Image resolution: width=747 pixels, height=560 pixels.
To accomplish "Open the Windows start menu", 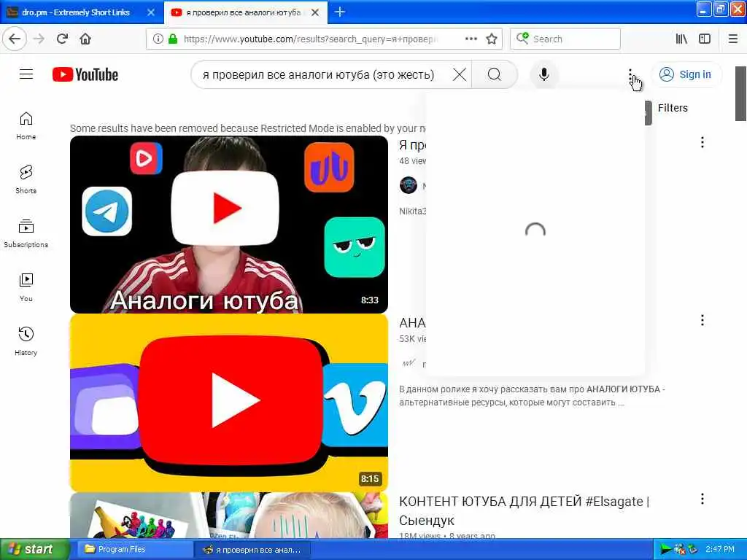I will 34,550.
